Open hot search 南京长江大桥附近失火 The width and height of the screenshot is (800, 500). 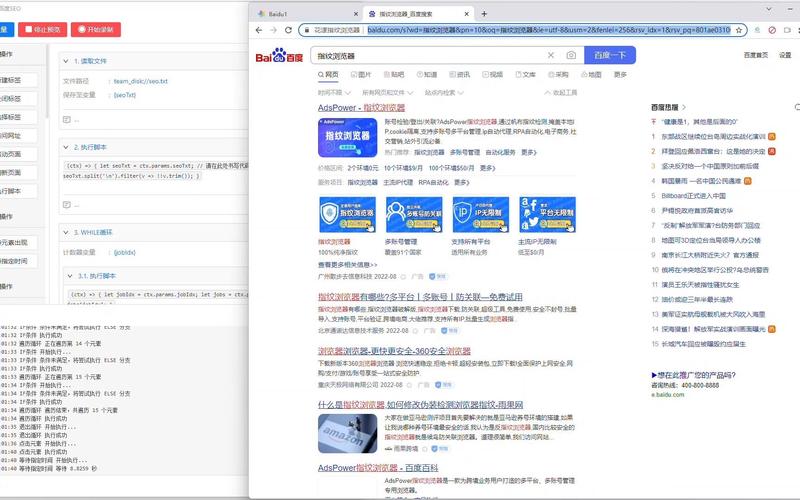[x=710, y=255]
